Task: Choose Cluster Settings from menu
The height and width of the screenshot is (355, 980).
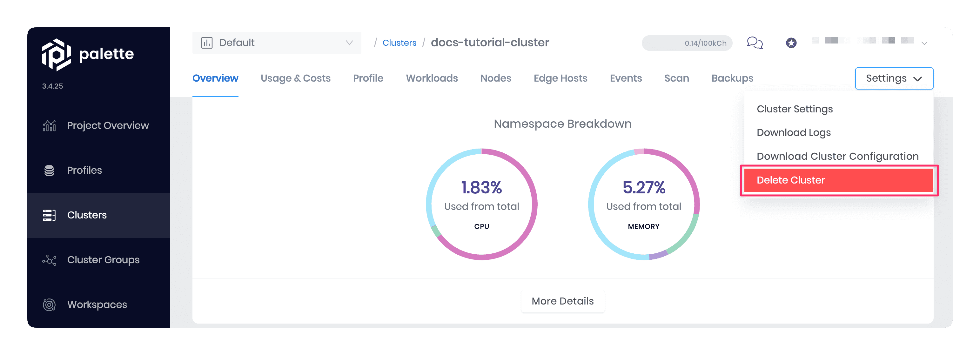Action: pyautogui.click(x=838, y=109)
